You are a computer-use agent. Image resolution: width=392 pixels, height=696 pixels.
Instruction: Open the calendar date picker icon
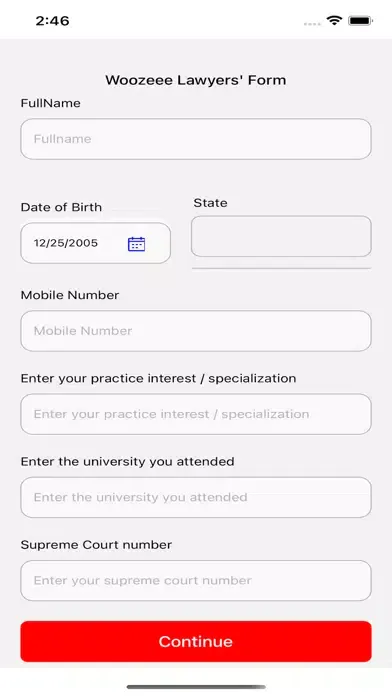[136, 244]
